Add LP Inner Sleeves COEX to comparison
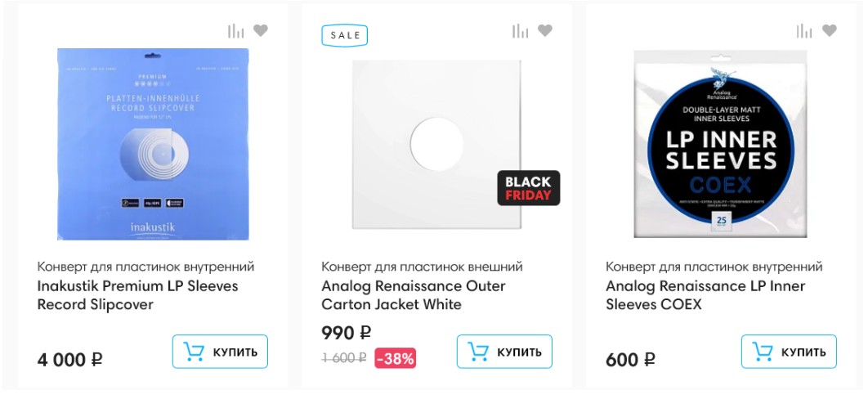The image size is (868, 395). 805,31
